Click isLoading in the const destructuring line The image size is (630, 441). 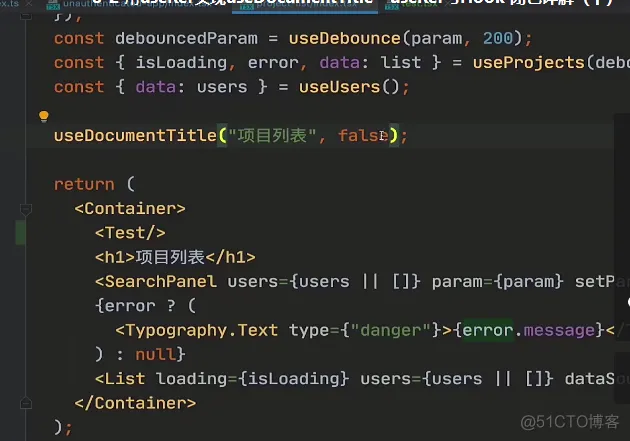click(181, 63)
